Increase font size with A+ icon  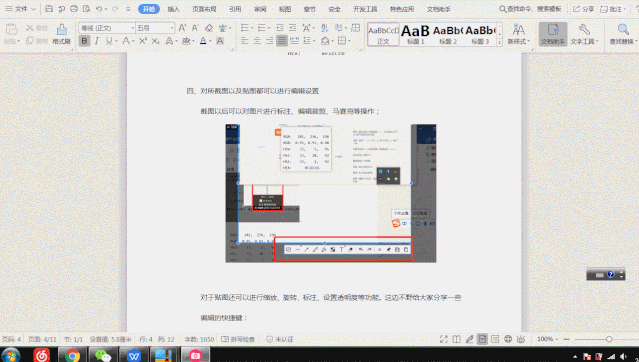182,28
